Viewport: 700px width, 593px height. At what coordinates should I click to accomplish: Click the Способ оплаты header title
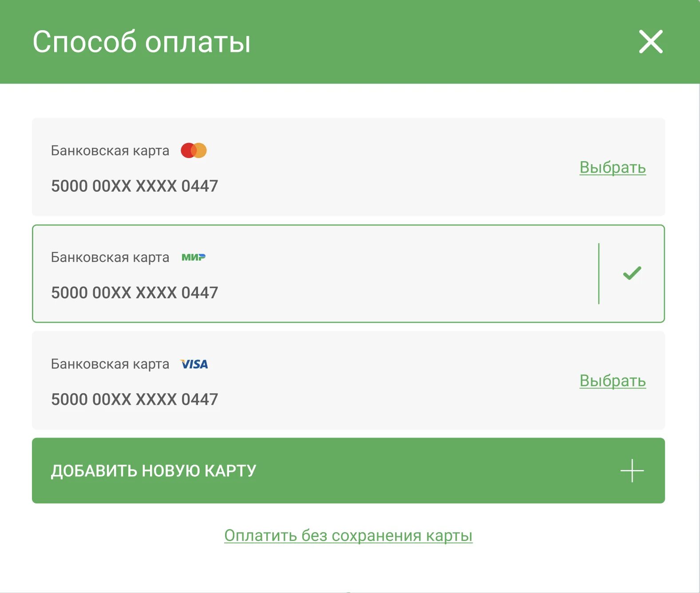point(142,42)
